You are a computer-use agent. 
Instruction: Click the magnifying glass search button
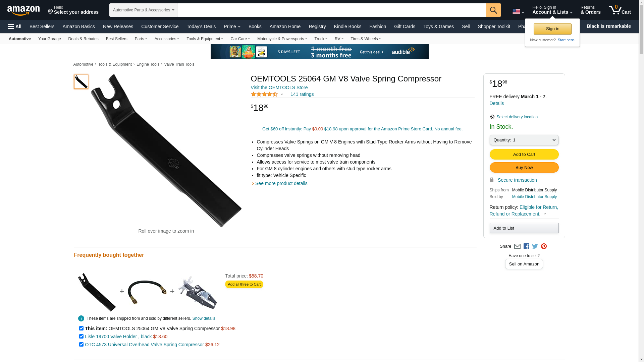493,10
